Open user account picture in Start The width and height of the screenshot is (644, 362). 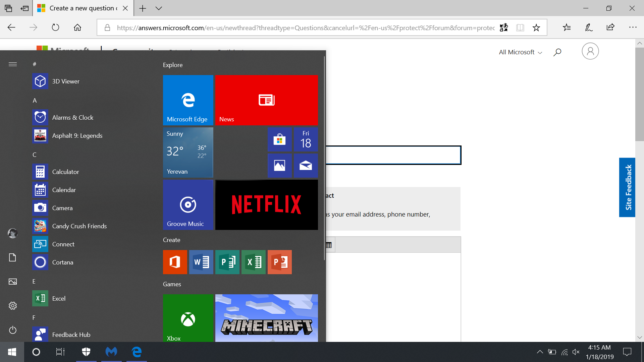click(x=13, y=233)
